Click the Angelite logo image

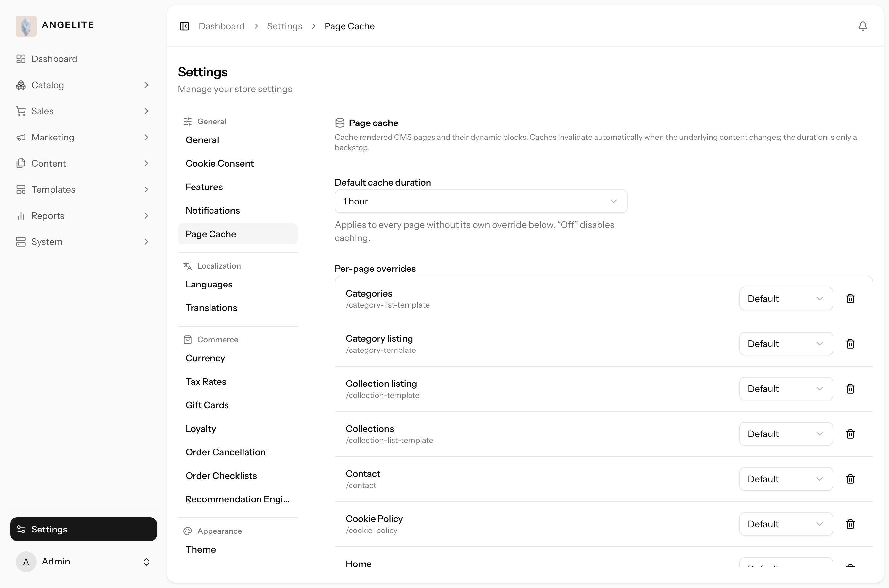pyautogui.click(x=26, y=26)
